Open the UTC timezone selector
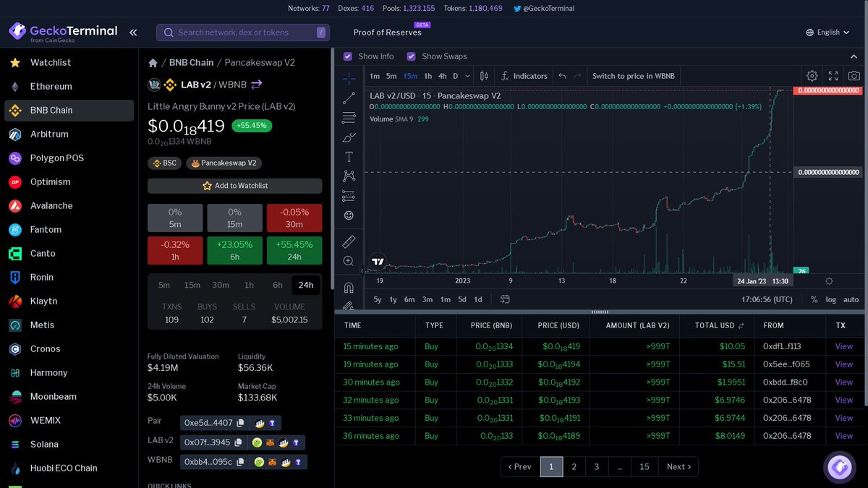This screenshot has height=488, width=868. click(767, 299)
